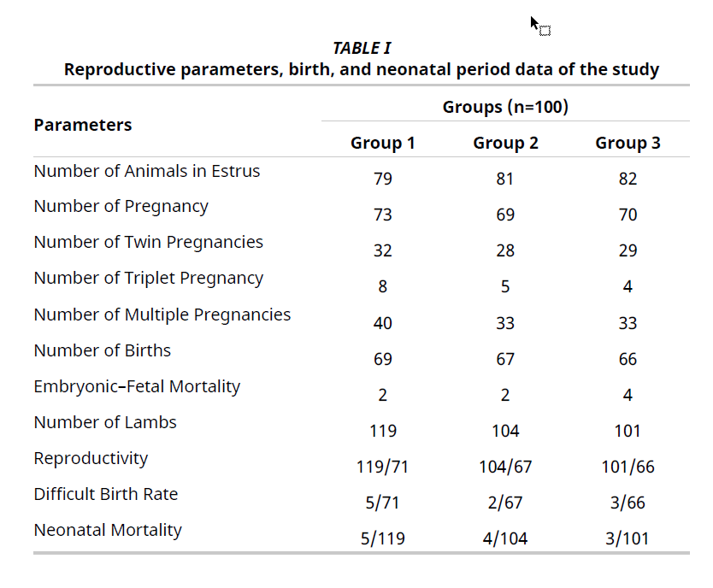Click the 'Number of Animals in Estrus' row label

click(x=147, y=171)
